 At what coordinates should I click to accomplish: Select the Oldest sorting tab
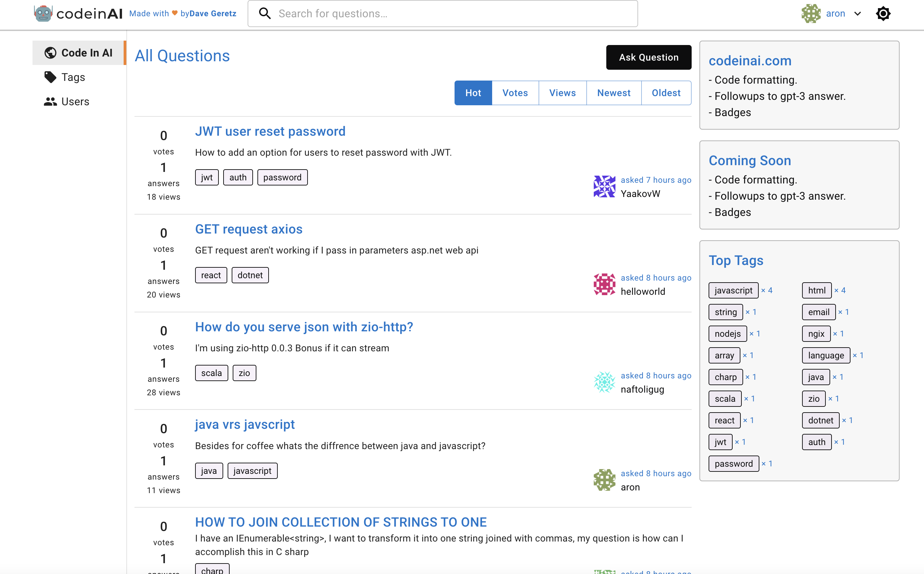pos(666,93)
